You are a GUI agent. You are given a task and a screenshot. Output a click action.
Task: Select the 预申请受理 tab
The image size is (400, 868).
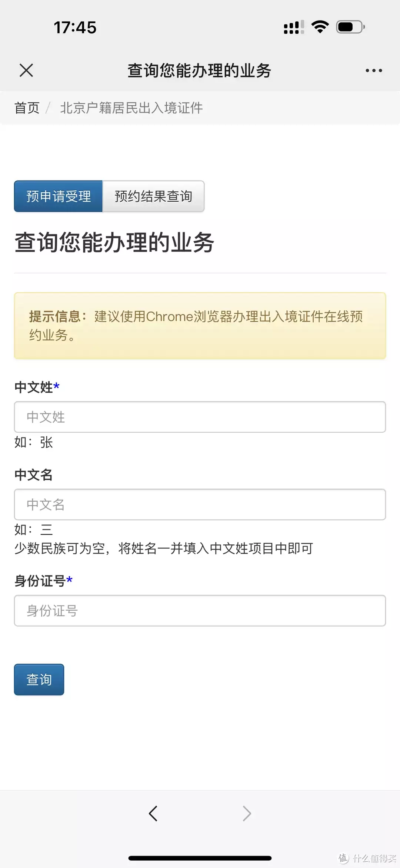tap(58, 197)
